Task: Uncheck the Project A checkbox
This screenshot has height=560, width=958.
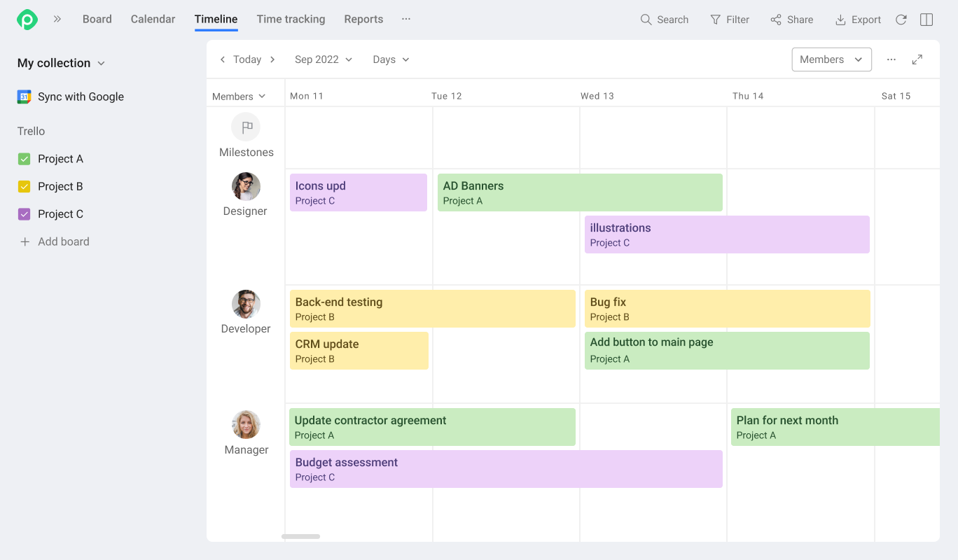Action: coord(24,159)
